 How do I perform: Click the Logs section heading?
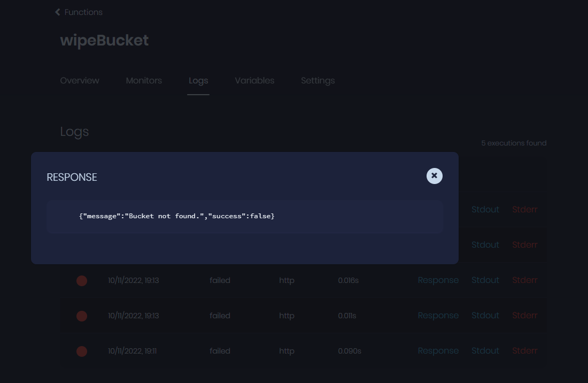point(74,132)
